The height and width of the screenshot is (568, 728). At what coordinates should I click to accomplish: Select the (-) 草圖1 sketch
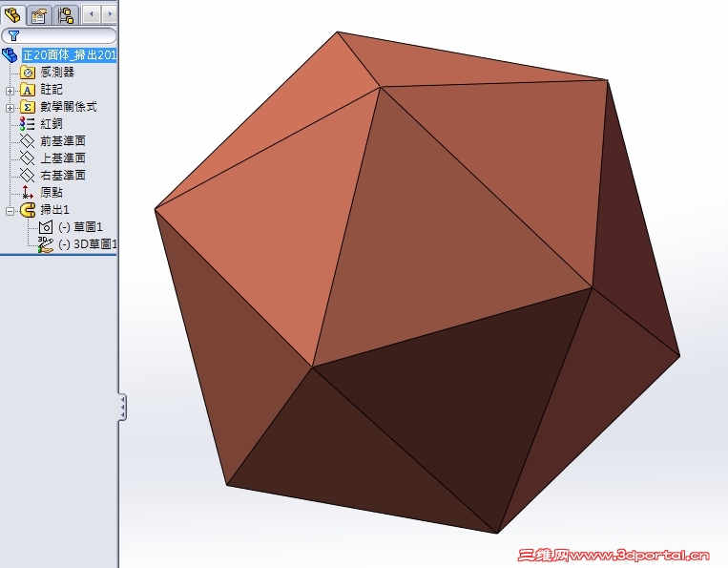click(x=80, y=226)
